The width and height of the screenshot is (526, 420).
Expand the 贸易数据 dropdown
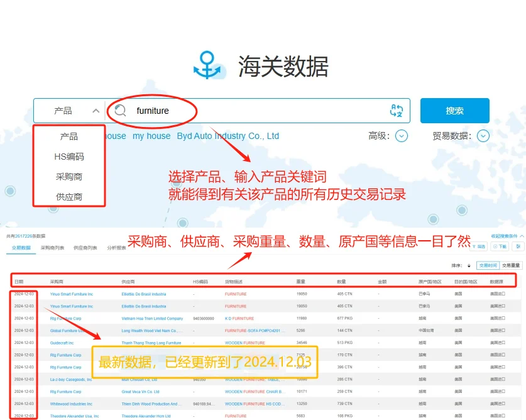[x=483, y=136]
